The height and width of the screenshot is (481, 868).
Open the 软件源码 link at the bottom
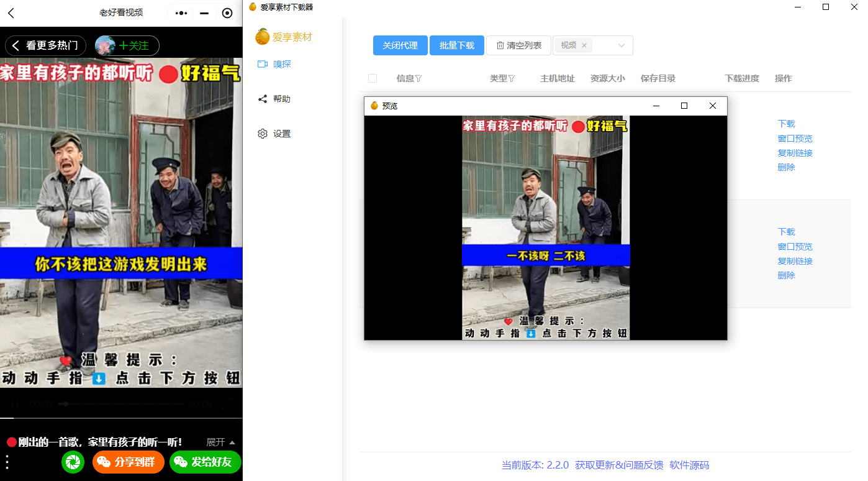[689, 465]
